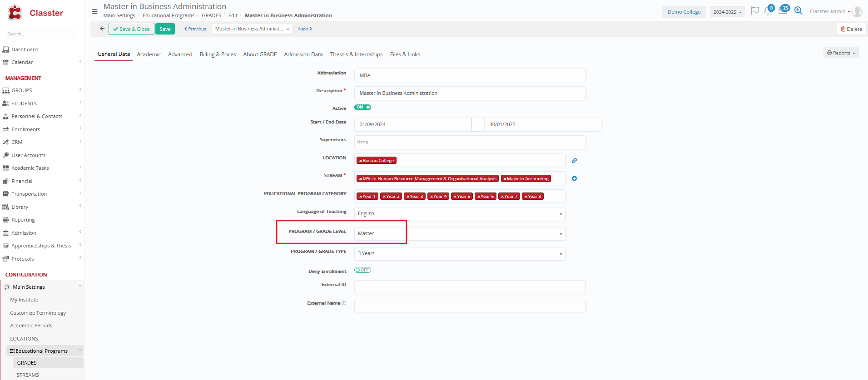The height and width of the screenshot is (380, 868).
Task: Open the Program / Grade Level dropdown
Action: pos(459,234)
